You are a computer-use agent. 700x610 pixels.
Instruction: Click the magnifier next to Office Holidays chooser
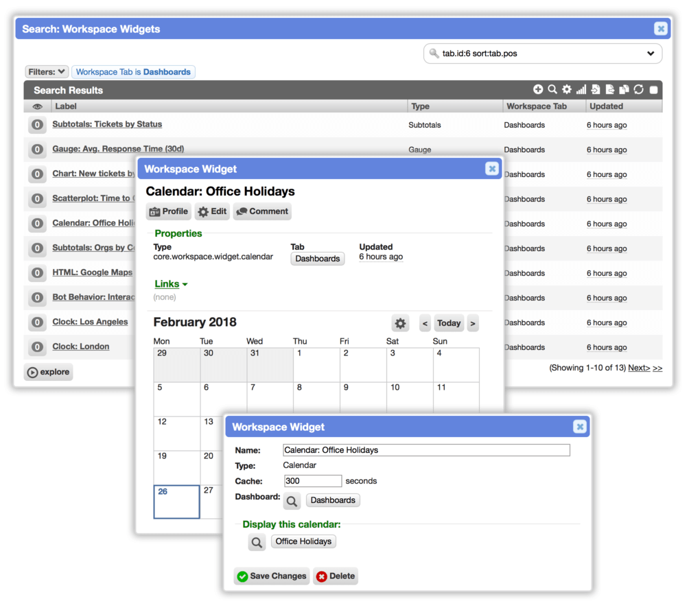(257, 542)
